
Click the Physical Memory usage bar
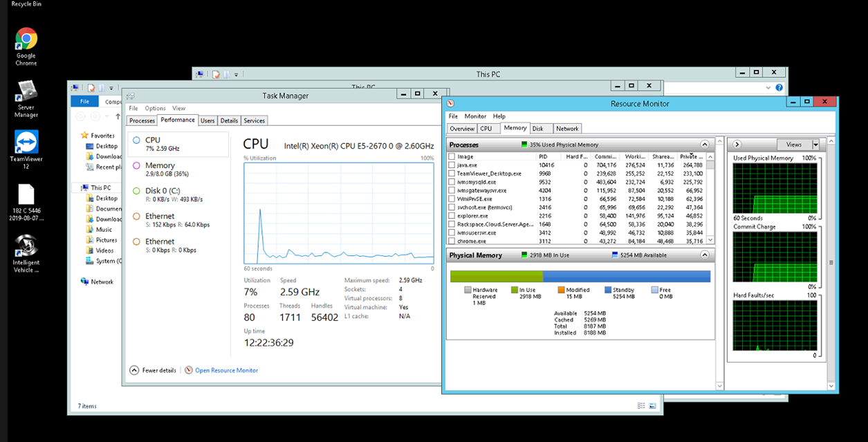[x=580, y=276]
